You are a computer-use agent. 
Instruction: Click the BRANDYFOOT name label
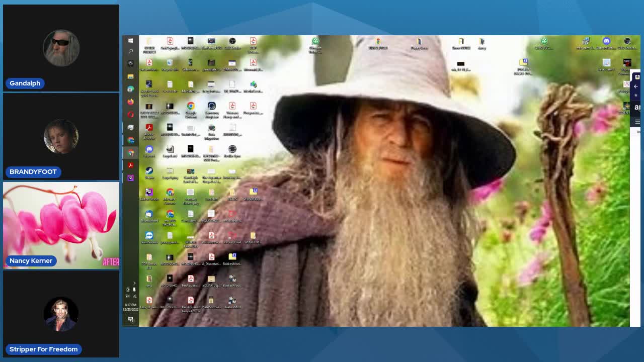33,171
